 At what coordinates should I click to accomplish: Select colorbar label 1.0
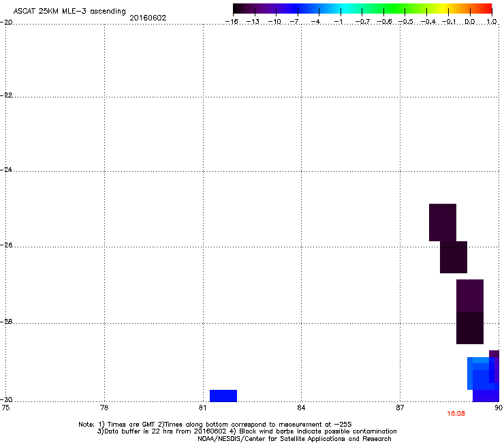point(492,22)
